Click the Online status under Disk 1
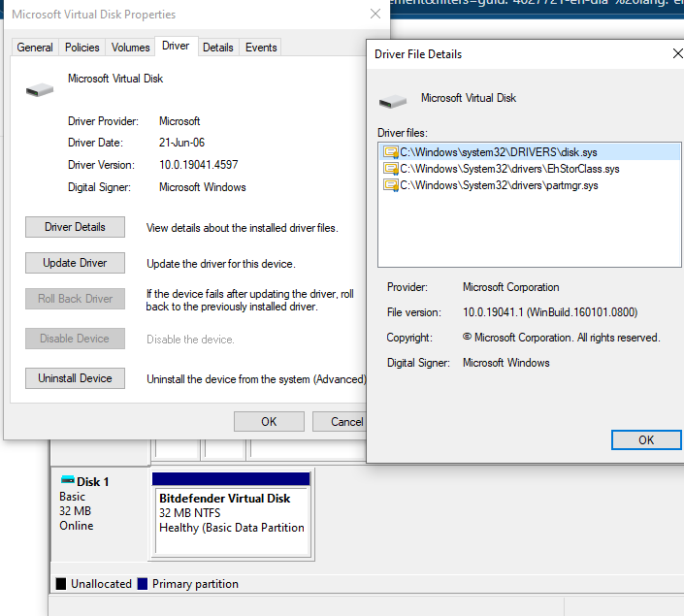 (77, 525)
